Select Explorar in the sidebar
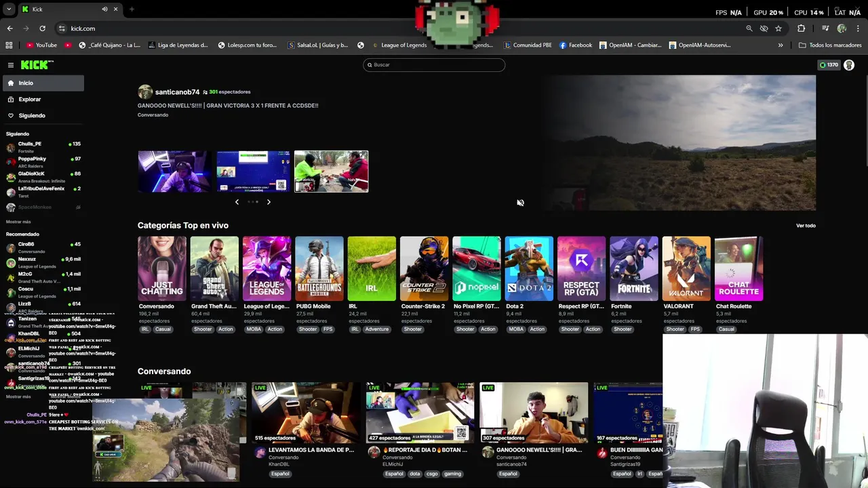The image size is (868, 488). (42, 99)
